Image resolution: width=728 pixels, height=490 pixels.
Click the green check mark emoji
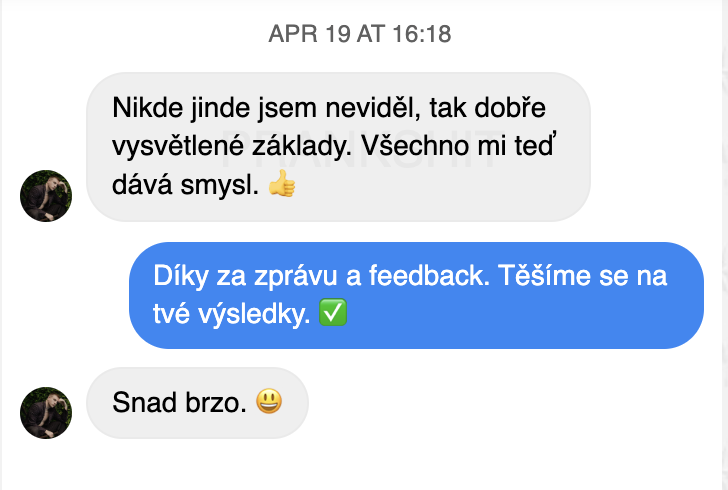click(333, 312)
